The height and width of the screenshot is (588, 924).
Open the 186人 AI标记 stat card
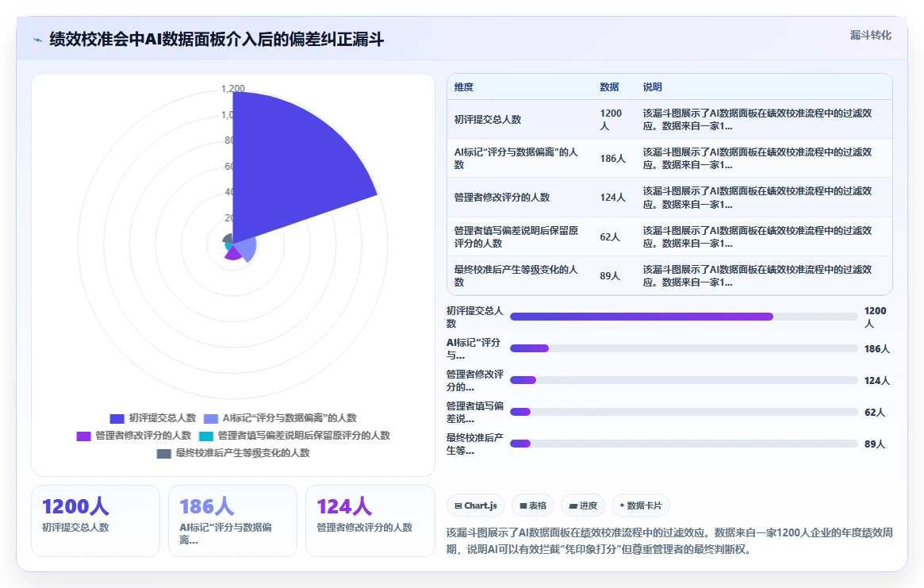click(x=232, y=521)
